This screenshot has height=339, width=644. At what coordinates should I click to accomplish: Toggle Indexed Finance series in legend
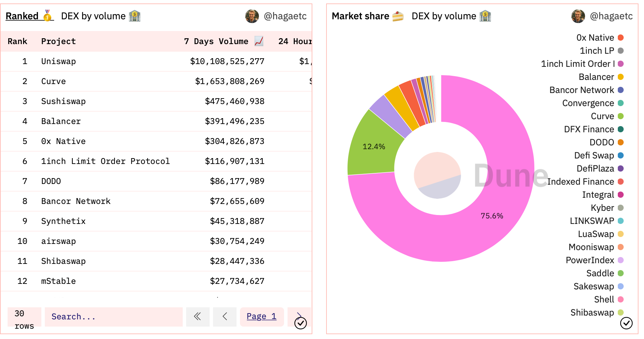pos(585,182)
